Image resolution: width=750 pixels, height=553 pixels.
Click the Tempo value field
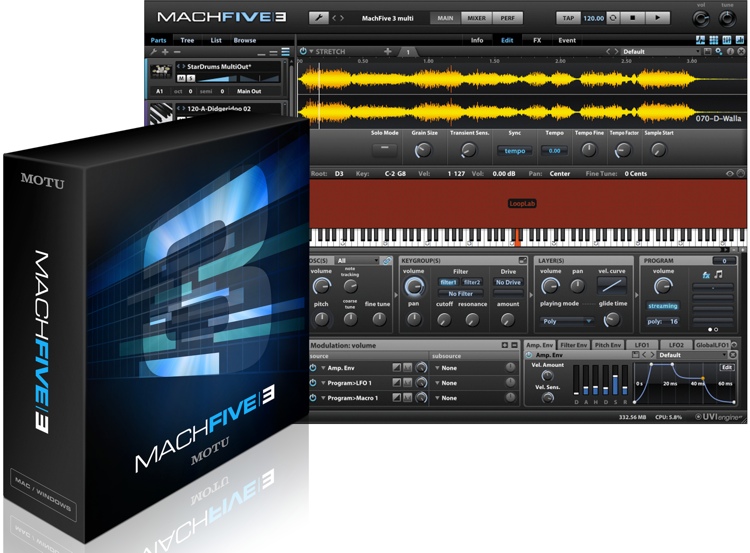coord(554,151)
